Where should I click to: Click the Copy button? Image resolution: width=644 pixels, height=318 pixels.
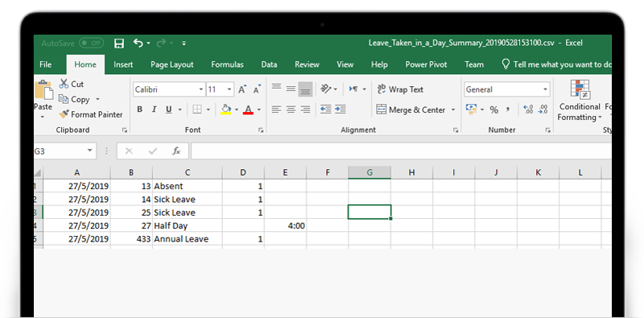74,100
